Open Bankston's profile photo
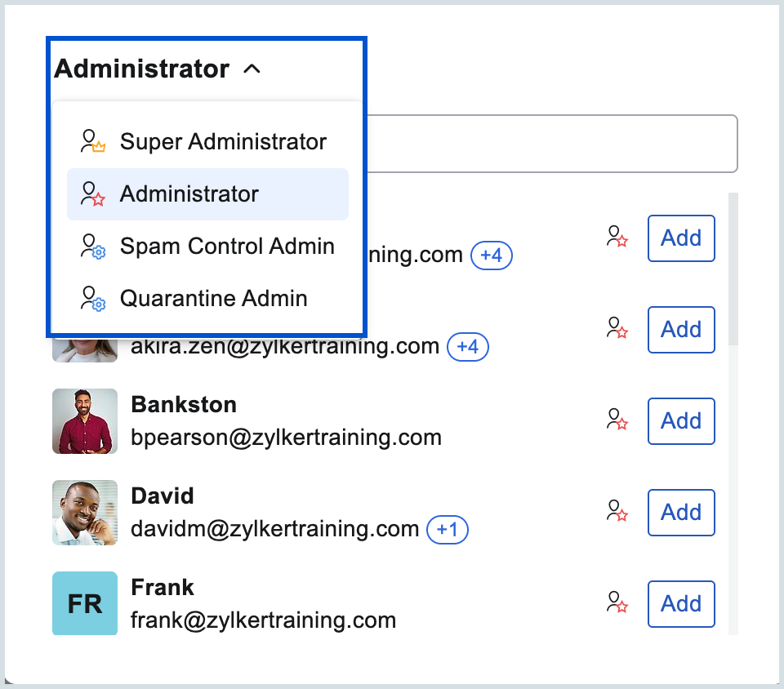The height and width of the screenshot is (689, 784). (85, 421)
